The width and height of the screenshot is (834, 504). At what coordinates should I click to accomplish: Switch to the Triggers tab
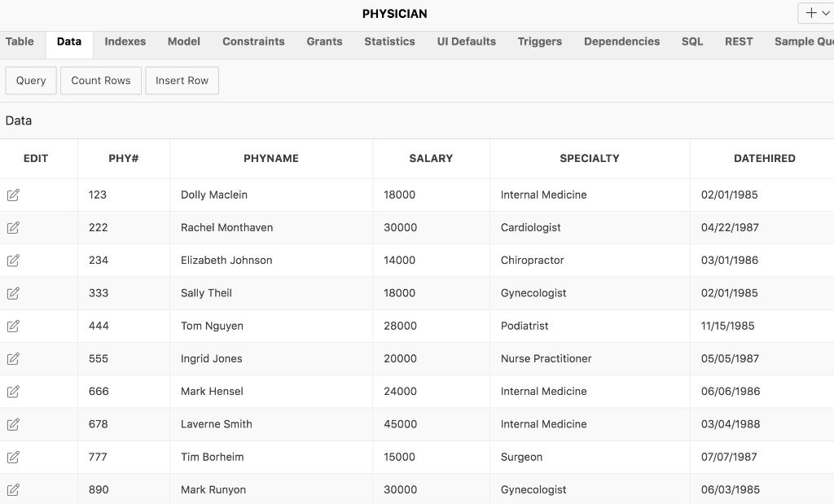click(539, 42)
